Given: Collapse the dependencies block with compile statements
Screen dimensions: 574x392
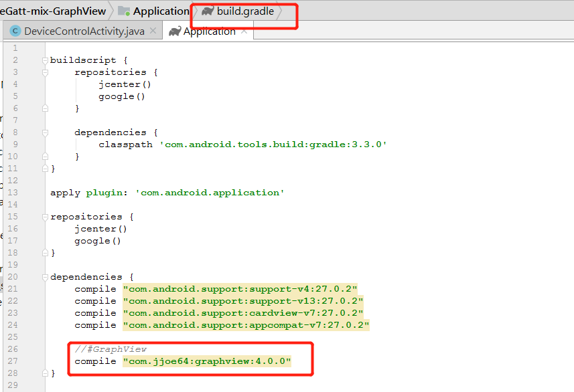Looking at the screenshot, I should 46,276.
